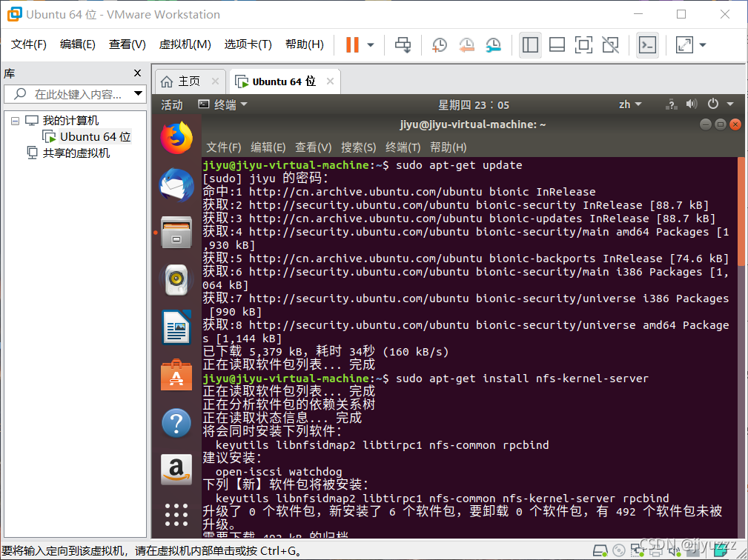748x560 pixels.
Task: Open the power options dropdown arrow next to pause
Action: tap(371, 45)
